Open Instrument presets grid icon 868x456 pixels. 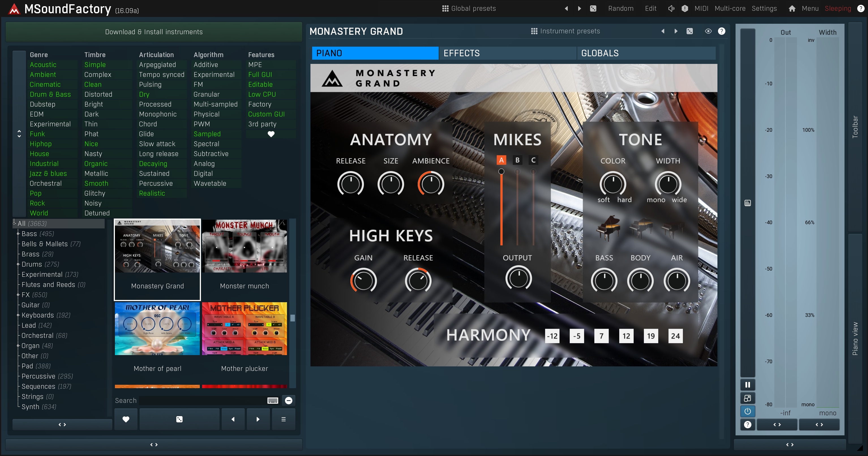point(534,31)
